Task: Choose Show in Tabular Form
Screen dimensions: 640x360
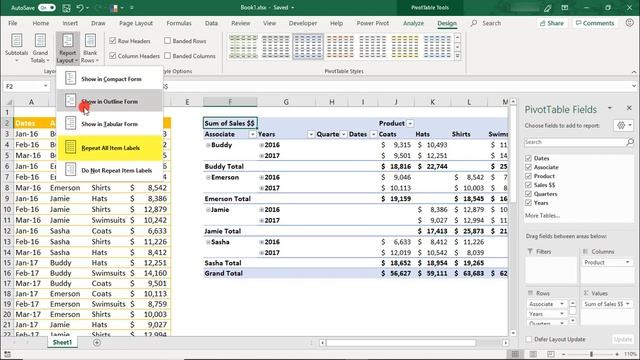Action: point(109,124)
